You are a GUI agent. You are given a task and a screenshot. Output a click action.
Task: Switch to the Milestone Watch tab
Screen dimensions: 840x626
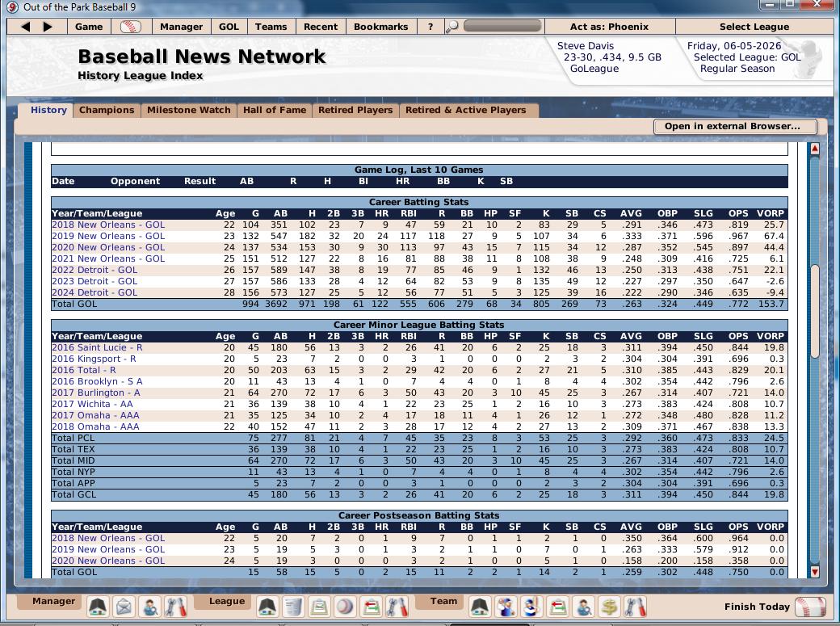pos(189,110)
